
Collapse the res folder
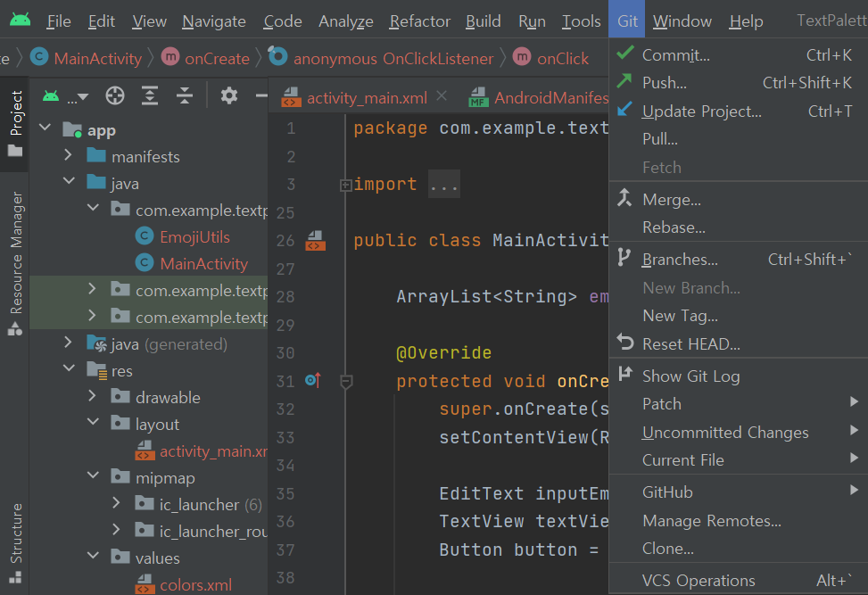[70, 368]
